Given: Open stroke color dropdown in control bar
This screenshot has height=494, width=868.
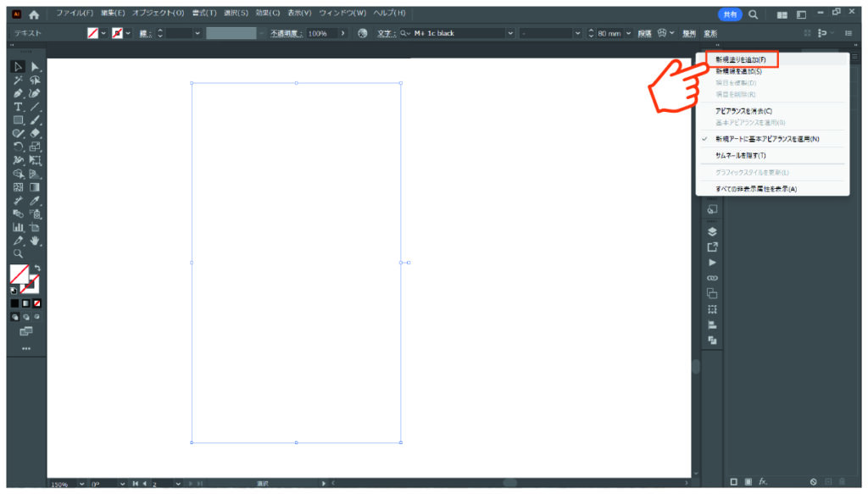Looking at the screenshot, I should [x=128, y=33].
